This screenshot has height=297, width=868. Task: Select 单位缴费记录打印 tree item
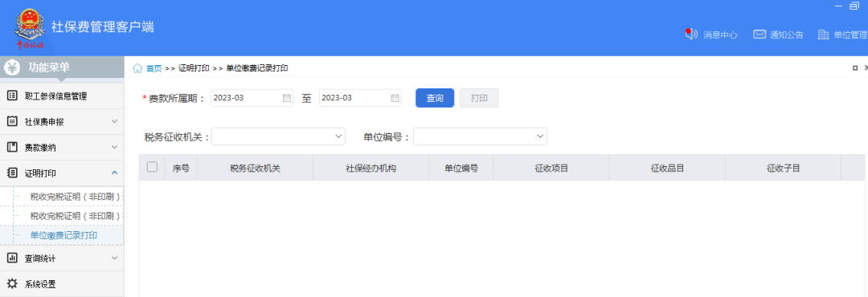(x=63, y=235)
